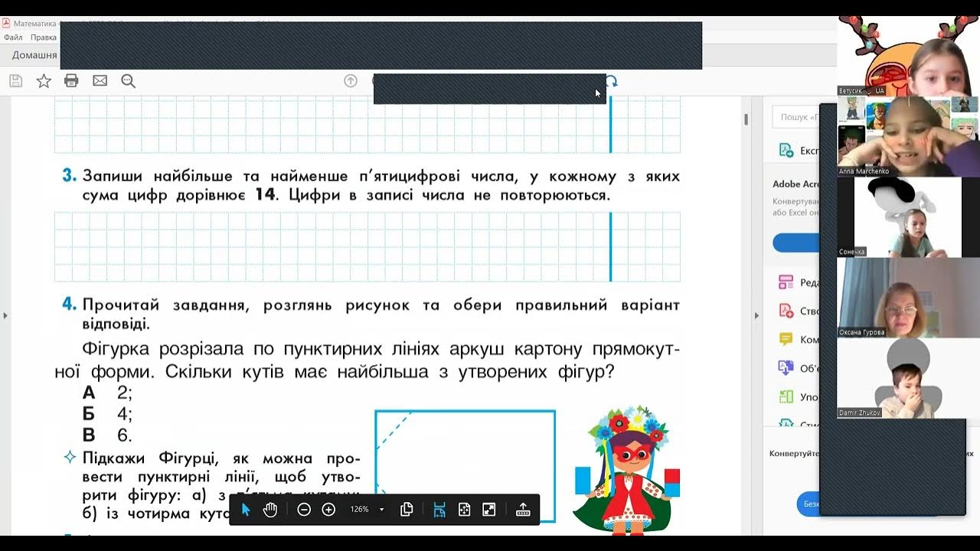Fit one full page to window
This screenshot has height=551, width=980.
(464, 510)
